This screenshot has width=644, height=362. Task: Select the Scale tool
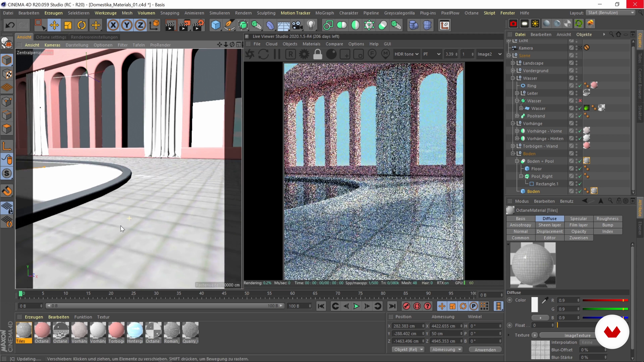(68, 25)
